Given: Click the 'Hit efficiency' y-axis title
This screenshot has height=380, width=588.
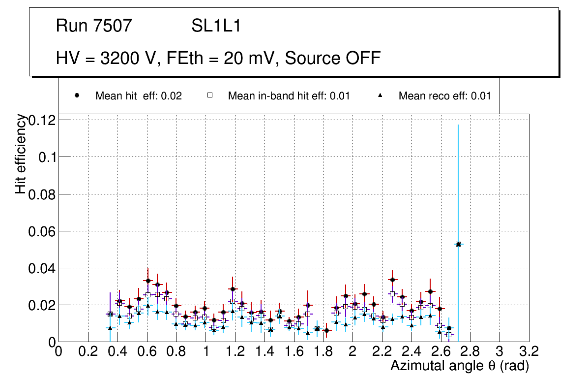Looking at the screenshot, I should 21,154.
